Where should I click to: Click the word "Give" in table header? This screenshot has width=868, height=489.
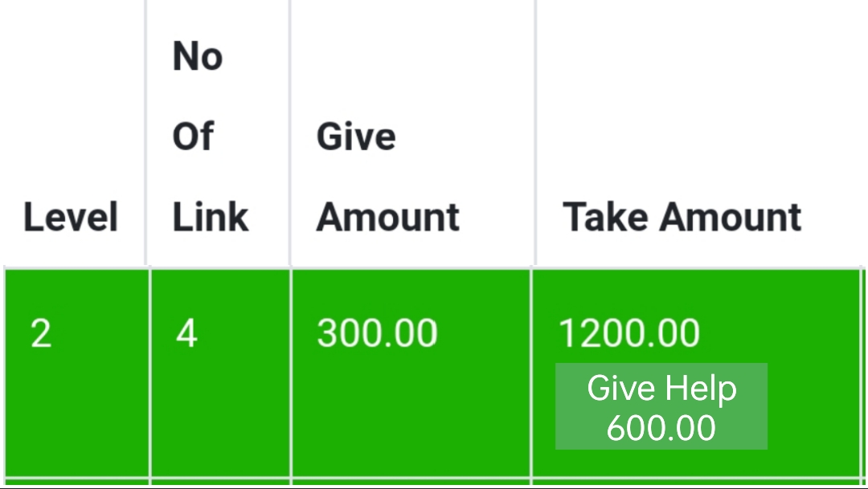click(x=356, y=136)
